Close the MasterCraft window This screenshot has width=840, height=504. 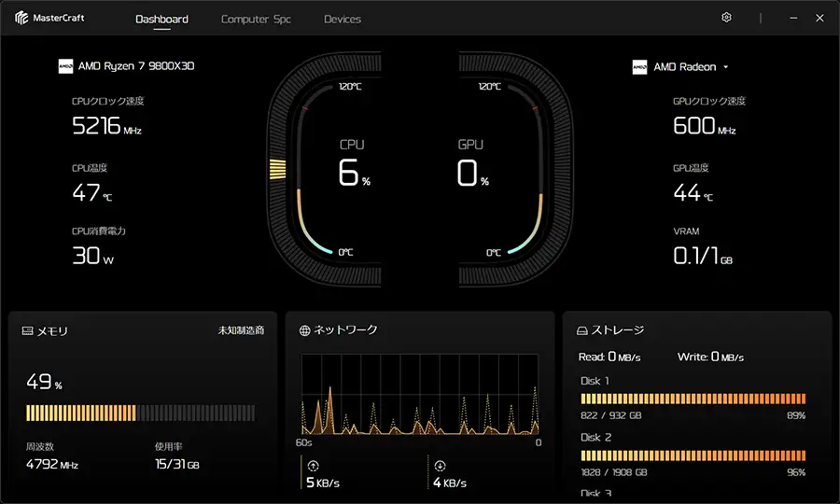tap(819, 19)
